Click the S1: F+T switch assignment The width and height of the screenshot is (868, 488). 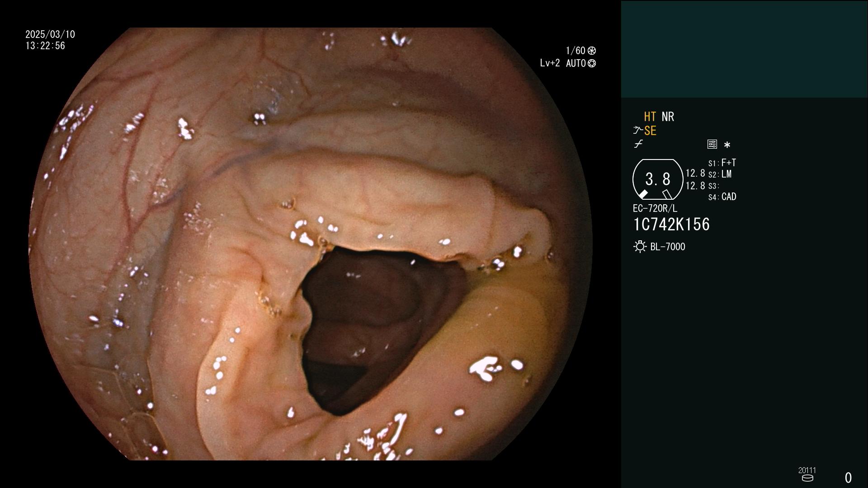click(722, 163)
